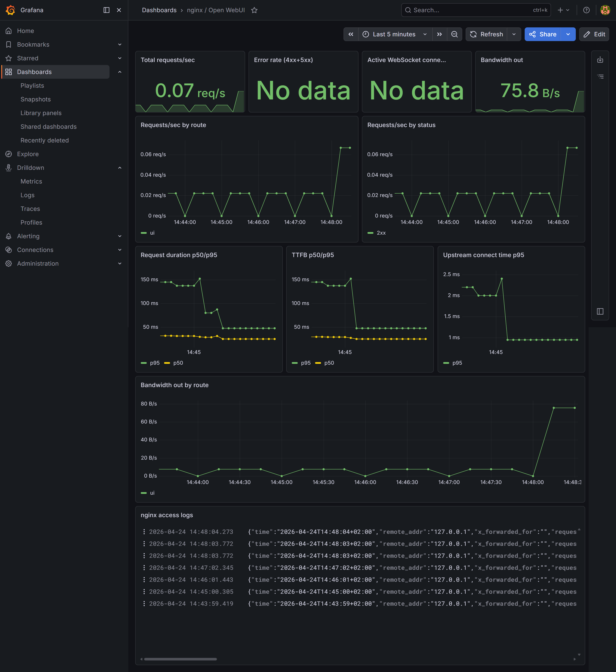
Task: Select the Alerting bell icon
Action: tap(8, 236)
